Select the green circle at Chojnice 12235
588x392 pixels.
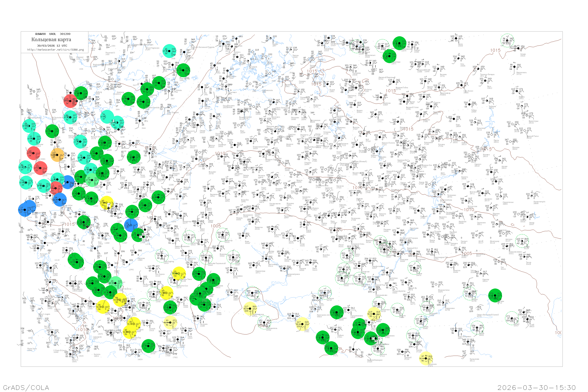pos(134,157)
